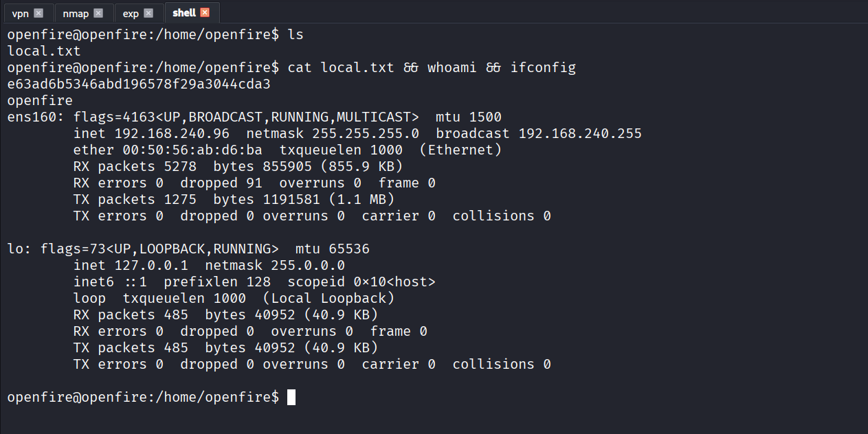The height and width of the screenshot is (434, 868).
Task: Click the terminal cursor at the prompt
Action: tap(291, 397)
